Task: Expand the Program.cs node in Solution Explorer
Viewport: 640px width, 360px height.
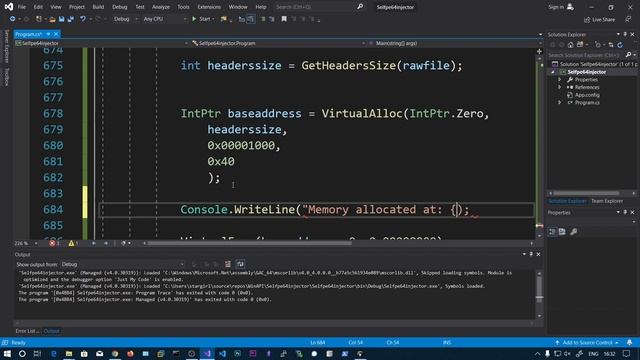Action: [560, 103]
